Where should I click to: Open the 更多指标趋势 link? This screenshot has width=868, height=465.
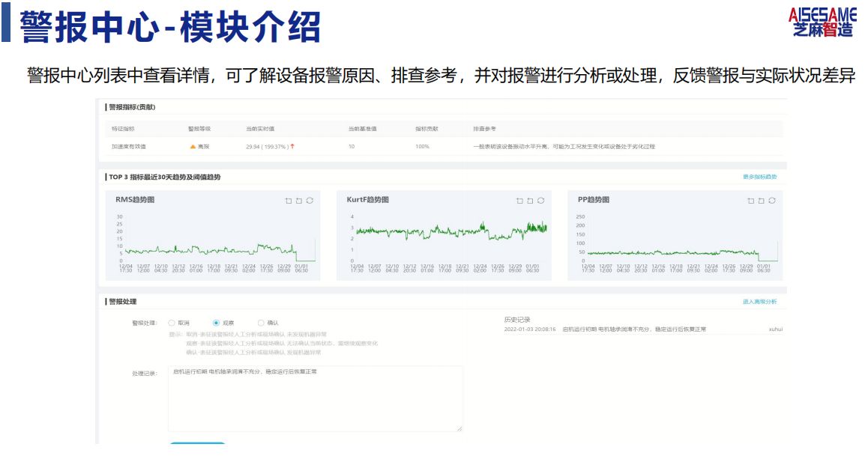pyautogui.click(x=759, y=177)
